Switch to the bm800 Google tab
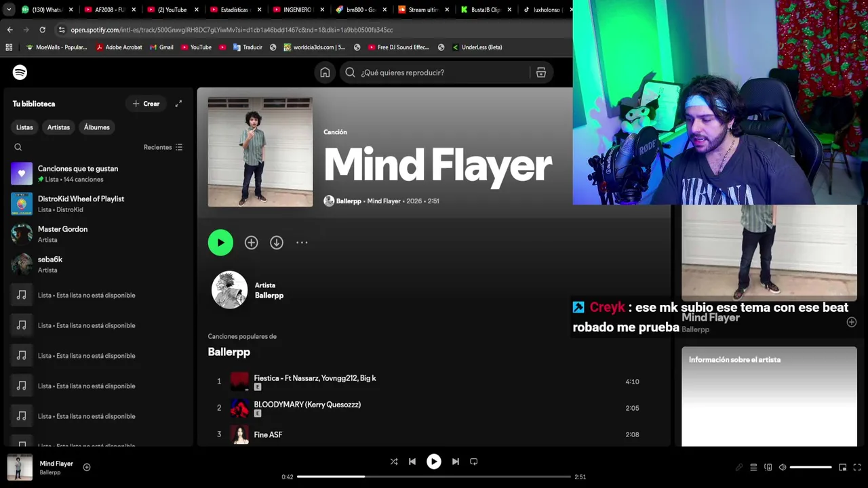Image resolution: width=868 pixels, height=488 pixels. point(359,9)
